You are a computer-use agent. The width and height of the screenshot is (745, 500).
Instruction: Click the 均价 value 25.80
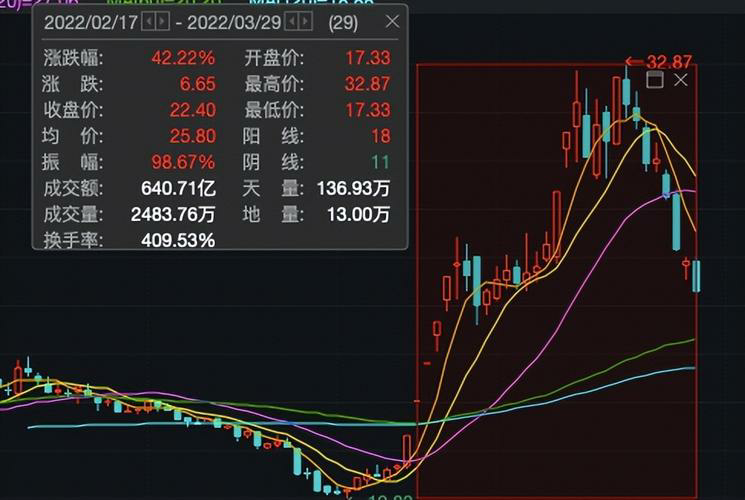pyautogui.click(x=193, y=136)
